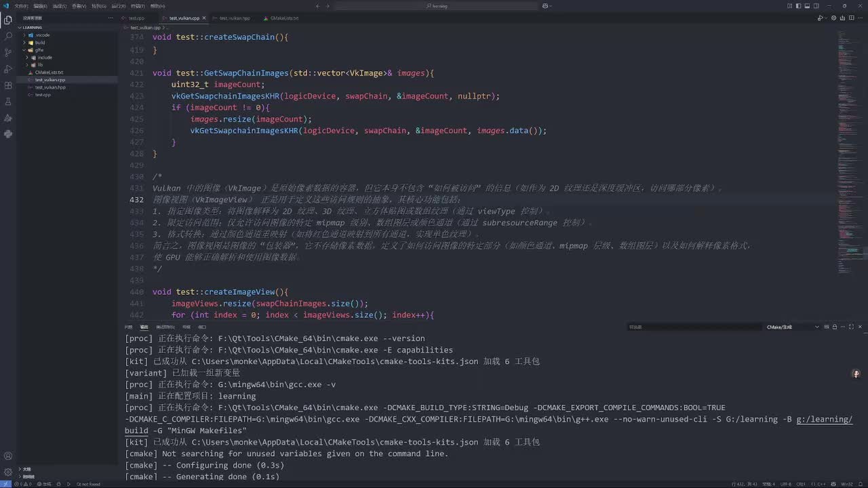The height and width of the screenshot is (488, 868).
Task: Open the Run and Debug view
Action: [x=8, y=69]
